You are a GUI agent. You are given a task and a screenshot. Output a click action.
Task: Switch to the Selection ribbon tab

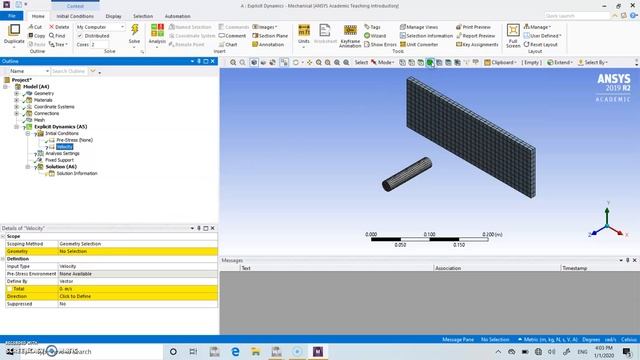143,16
